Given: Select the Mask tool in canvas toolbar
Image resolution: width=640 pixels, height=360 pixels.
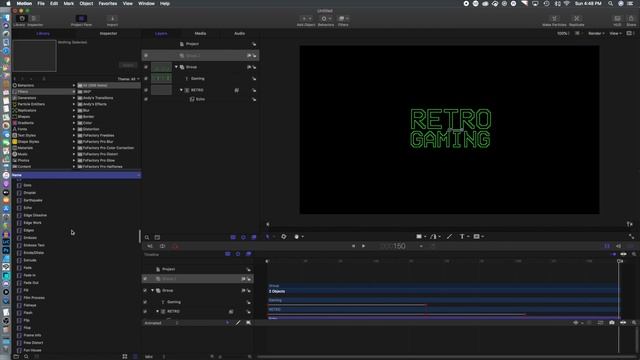Looking at the screenshot, I should (476, 236).
